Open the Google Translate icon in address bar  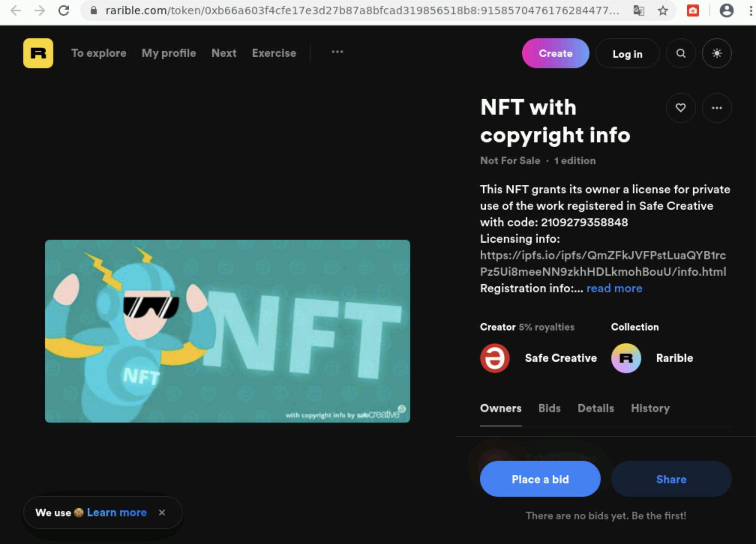point(639,10)
